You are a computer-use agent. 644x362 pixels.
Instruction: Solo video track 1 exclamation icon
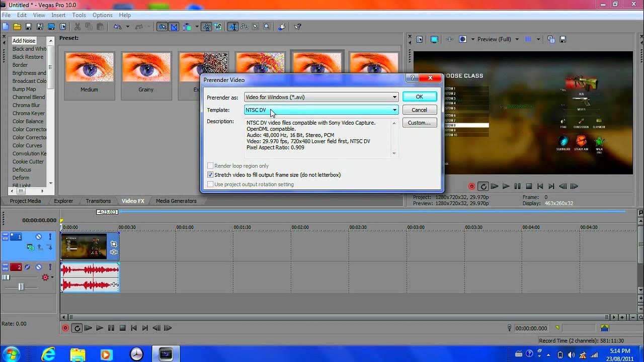tap(50, 237)
